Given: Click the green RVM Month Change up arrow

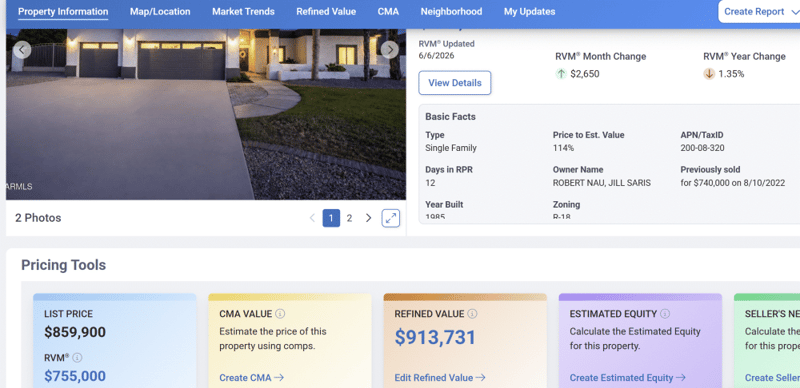Looking at the screenshot, I should (561, 74).
